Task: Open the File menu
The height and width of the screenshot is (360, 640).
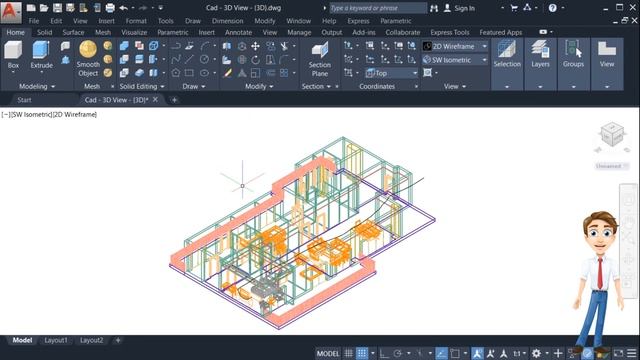Action: tap(34, 21)
